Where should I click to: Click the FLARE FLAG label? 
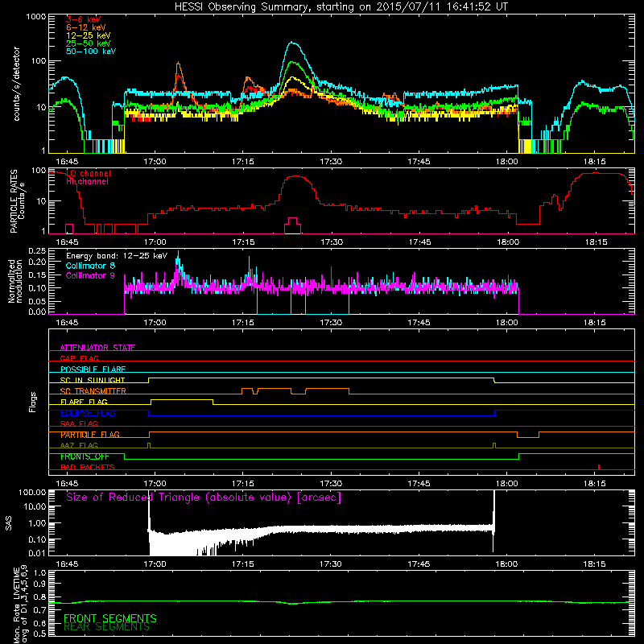[84, 402]
